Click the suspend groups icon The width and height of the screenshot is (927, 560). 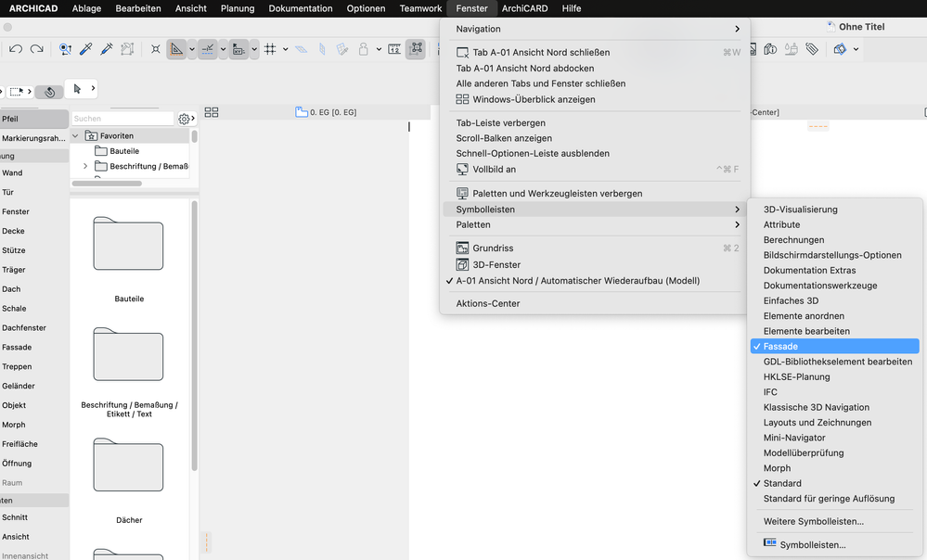(x=416, y=49)
